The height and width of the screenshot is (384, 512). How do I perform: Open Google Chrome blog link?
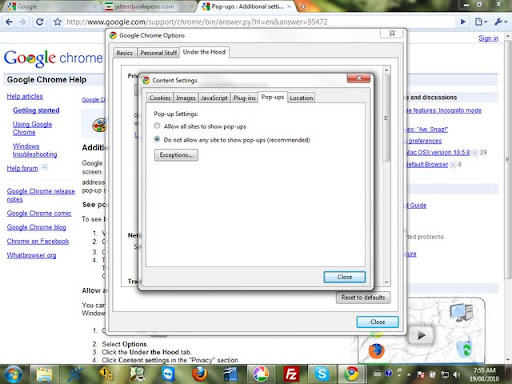click(36, 227)
